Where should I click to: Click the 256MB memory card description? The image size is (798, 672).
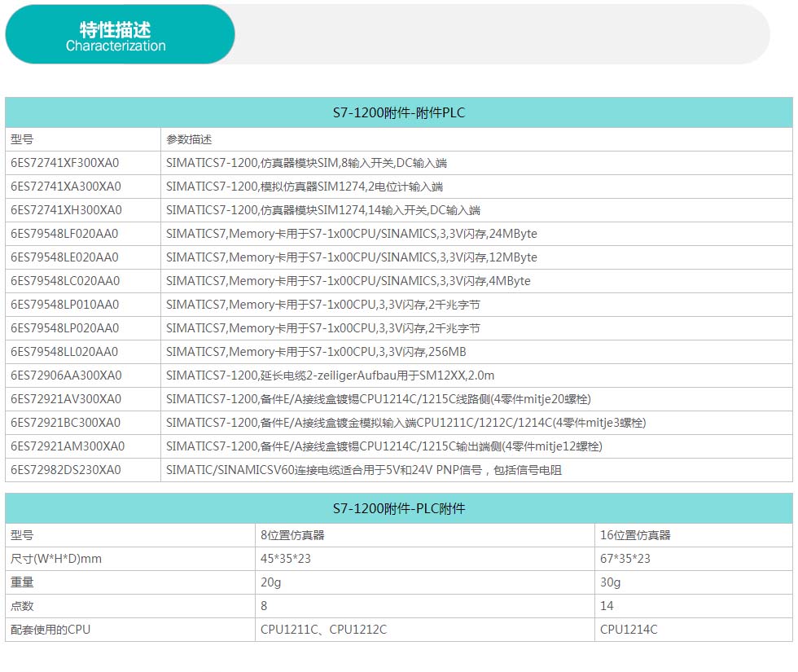(x=316, y=351)
